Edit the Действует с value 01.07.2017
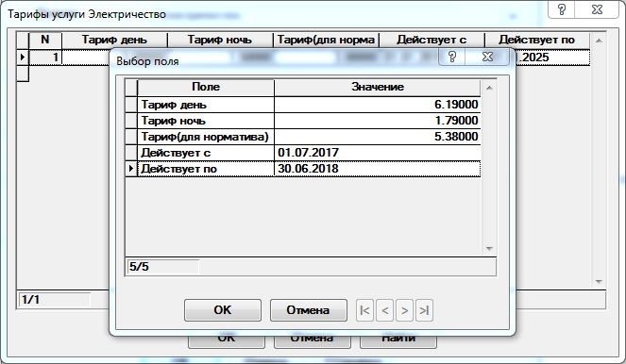Screen dimensions: 626x364 (x=378, y=153)
